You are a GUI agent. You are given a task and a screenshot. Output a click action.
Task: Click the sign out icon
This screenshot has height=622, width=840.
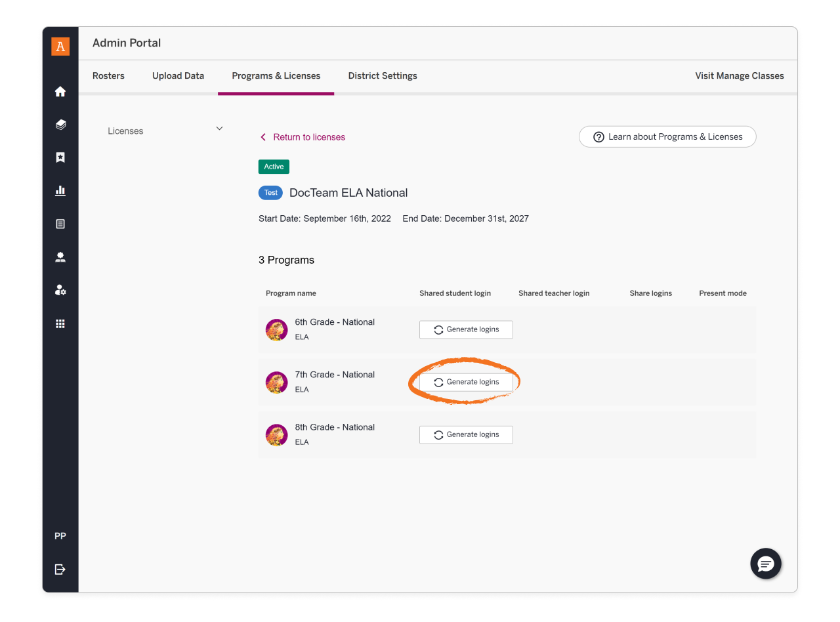pyautogui.click(x=60, y=569)
